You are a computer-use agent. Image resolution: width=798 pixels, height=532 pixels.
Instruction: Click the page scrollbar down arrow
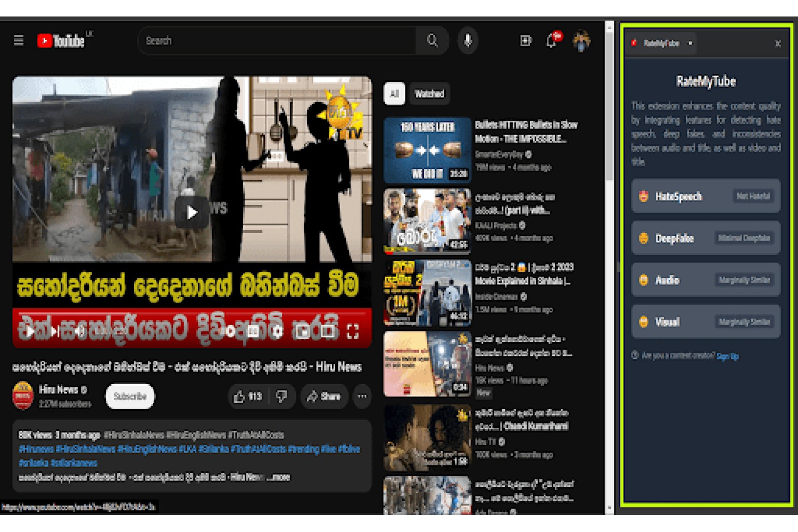tap(609, 509)
